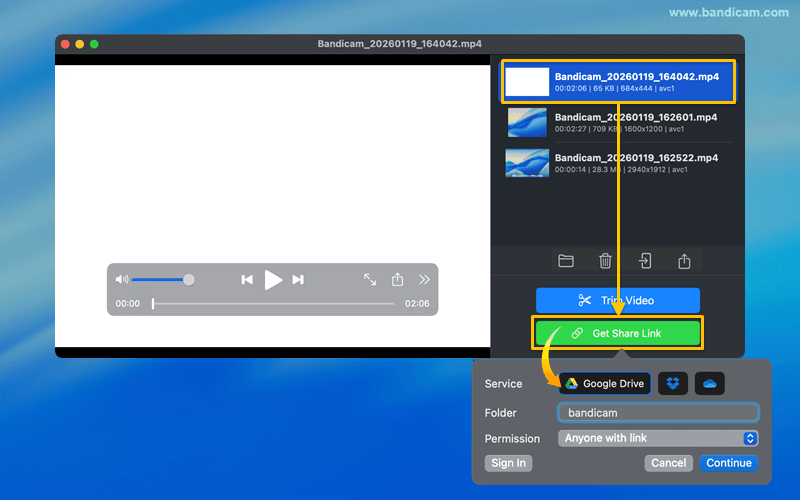Expand more options with double chevron
Viewport: 800px width, 500px height.
tap(424, 280)
